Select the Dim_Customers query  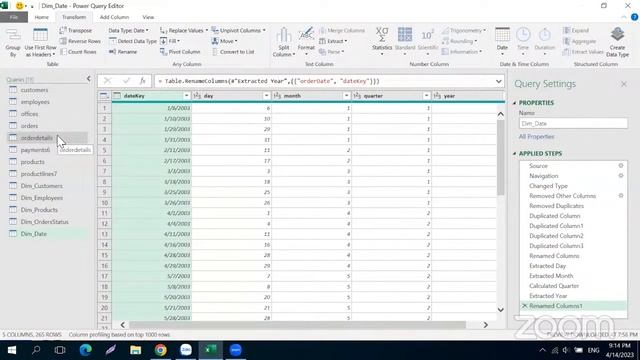coord(42,186)
